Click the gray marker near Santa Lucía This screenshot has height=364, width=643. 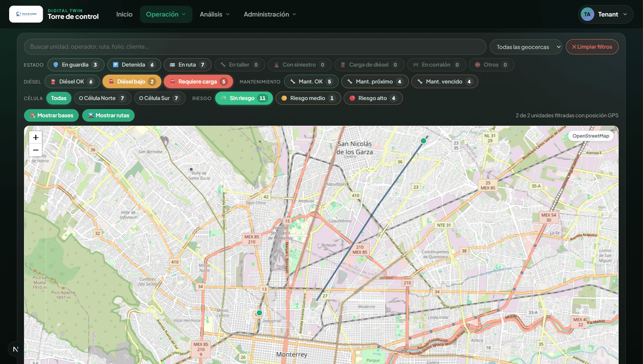[x=192, y=169]
